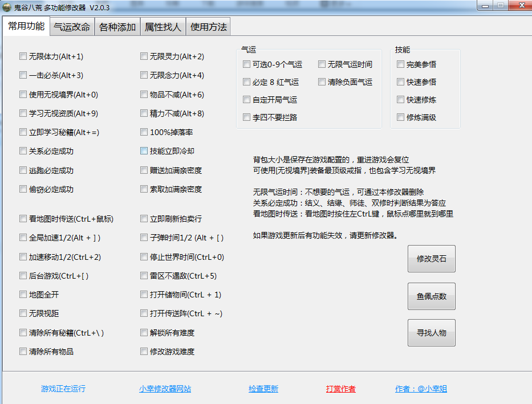Enable 精力不减(Alt+8)
The image size is (532, 404).
click(x=144, y=113)
